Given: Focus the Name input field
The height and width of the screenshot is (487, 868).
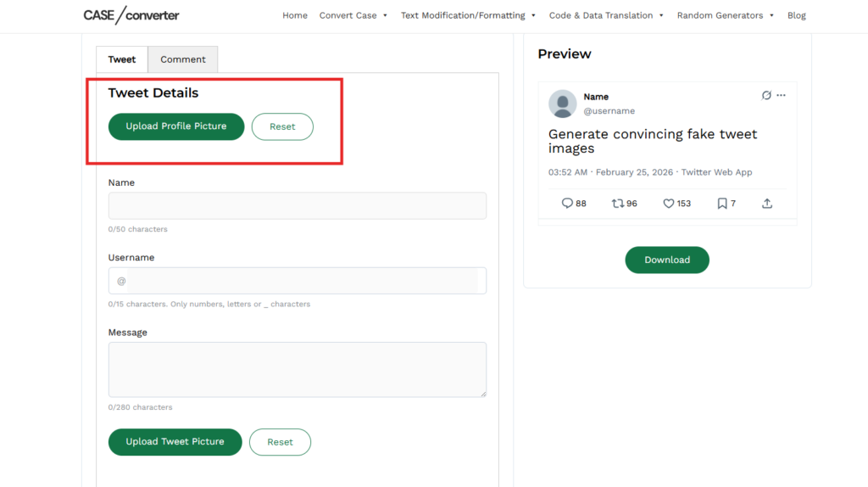Looking at the screenshot, I should click(x=298, y=205).
